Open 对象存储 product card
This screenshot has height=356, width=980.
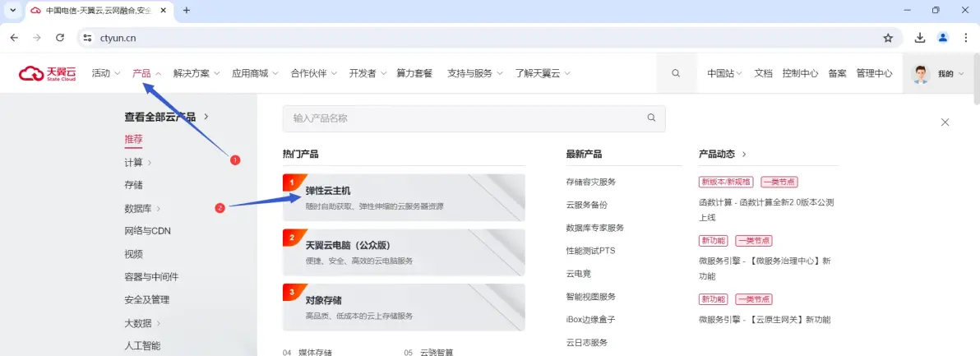pos(404,307)
